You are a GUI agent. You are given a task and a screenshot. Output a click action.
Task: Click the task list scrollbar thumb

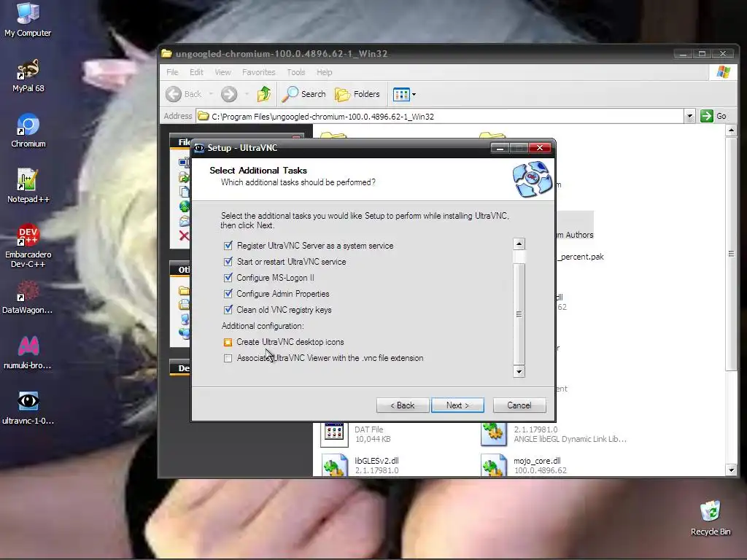point(519,314)
